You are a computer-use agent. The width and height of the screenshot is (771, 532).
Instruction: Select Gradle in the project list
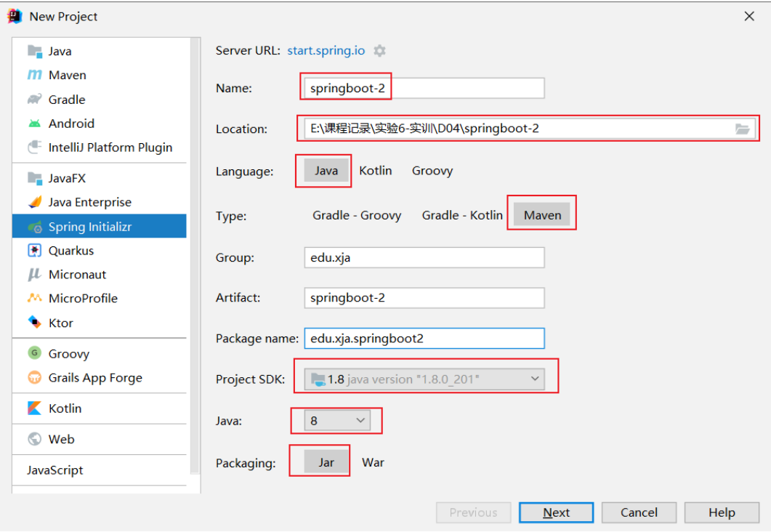coord(100,100)
